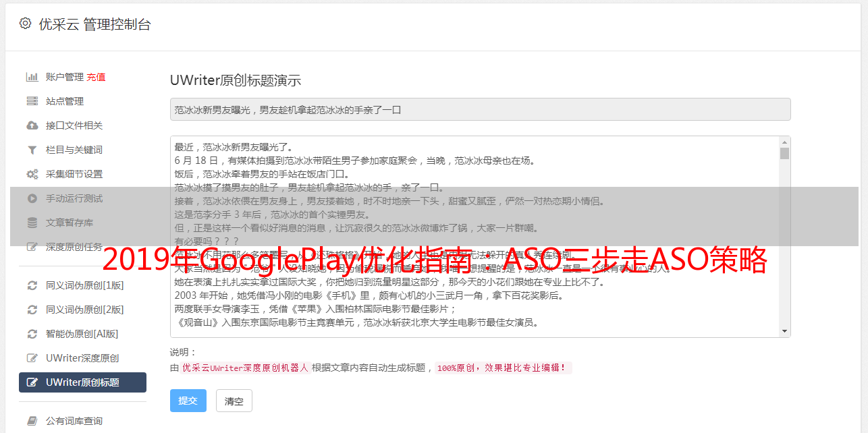Viewport: 868px width, 433px height.
Task: Select 同义词伪原创[2版] tool
Action: 84,310
